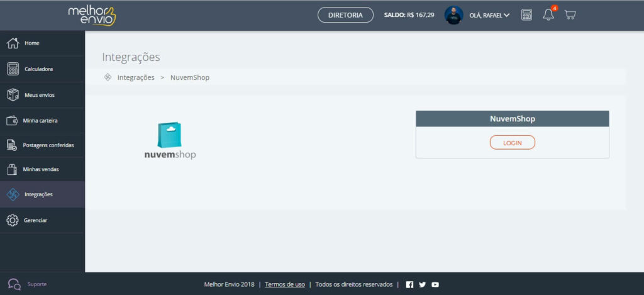Select Minhas vendas sidebar item
644x295 pixels.
[41, 170]
